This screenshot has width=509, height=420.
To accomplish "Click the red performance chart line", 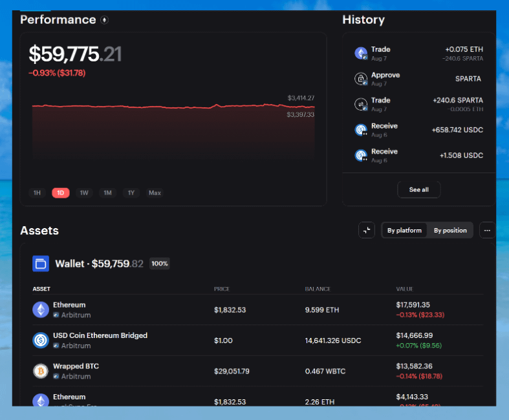I will (162, 107).
